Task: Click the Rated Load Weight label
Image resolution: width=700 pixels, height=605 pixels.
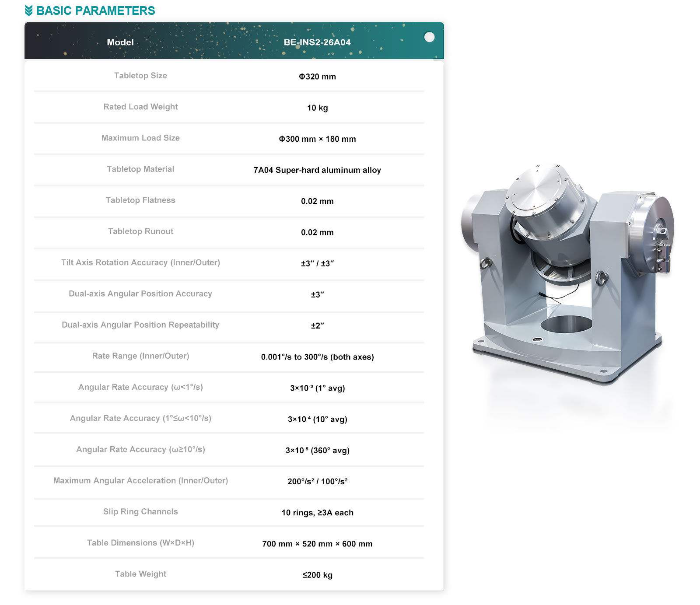Action: click(x=140, y=107)
